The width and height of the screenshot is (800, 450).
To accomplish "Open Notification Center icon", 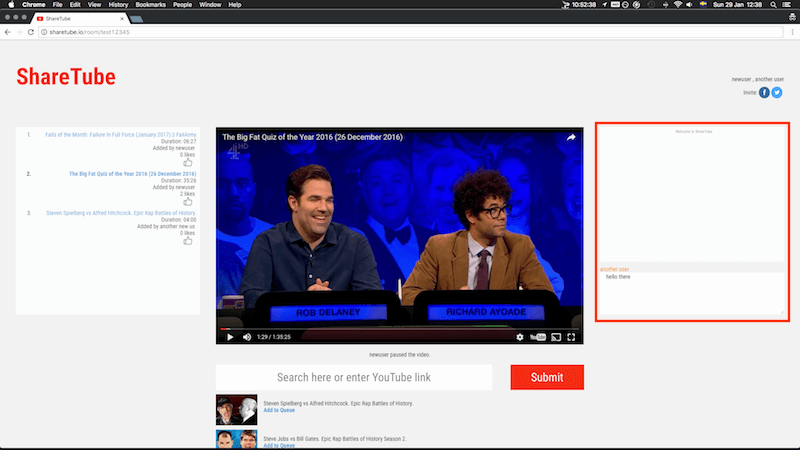I will (787, 5).
